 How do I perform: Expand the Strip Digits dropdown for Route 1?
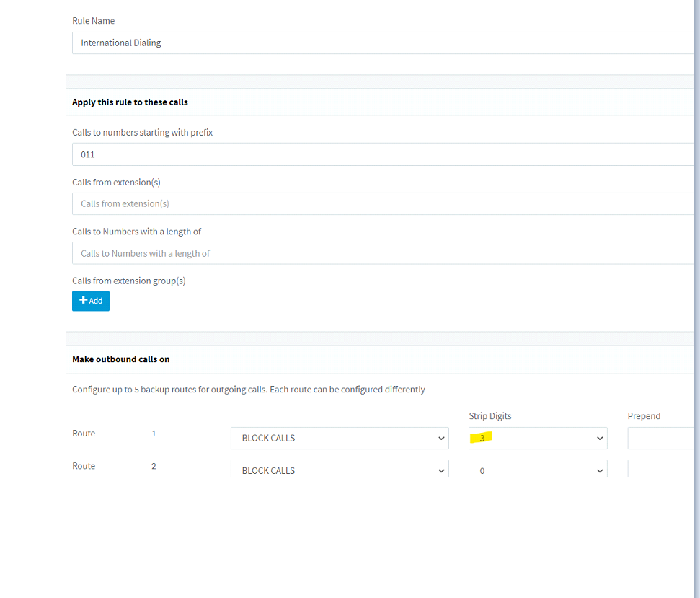(537, 438)
